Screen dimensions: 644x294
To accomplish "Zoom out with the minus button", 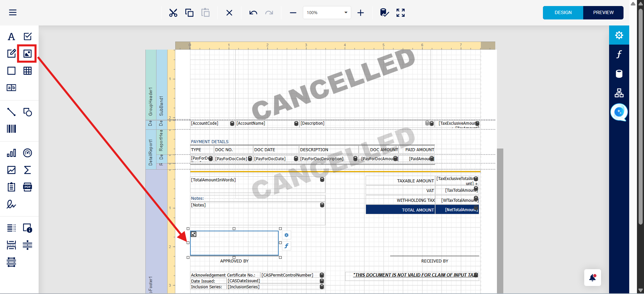I will coord(293,13).
